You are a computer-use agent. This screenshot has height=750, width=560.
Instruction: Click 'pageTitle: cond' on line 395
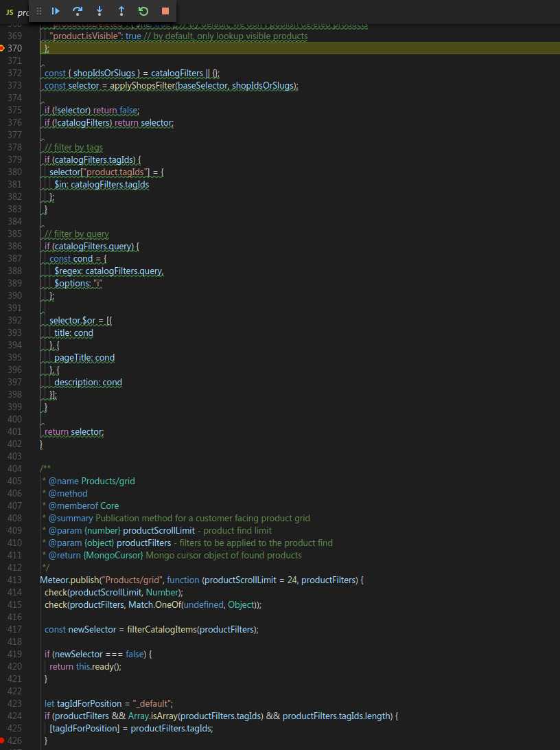coord(84,358)
